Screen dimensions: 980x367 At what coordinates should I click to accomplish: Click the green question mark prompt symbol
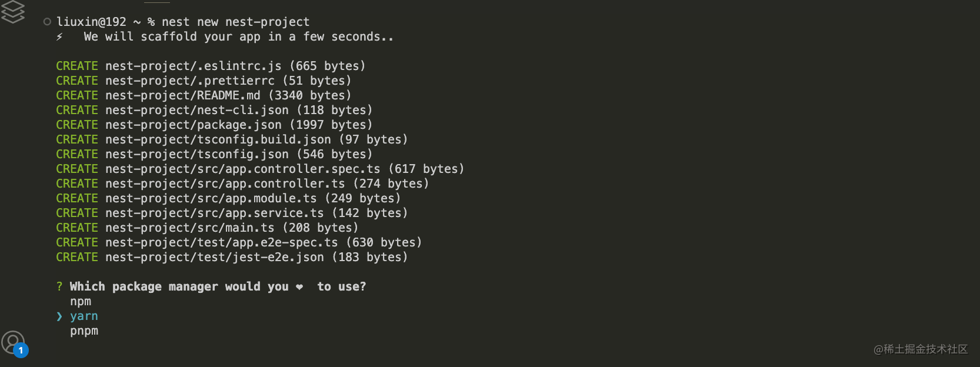tap(59, 286)
